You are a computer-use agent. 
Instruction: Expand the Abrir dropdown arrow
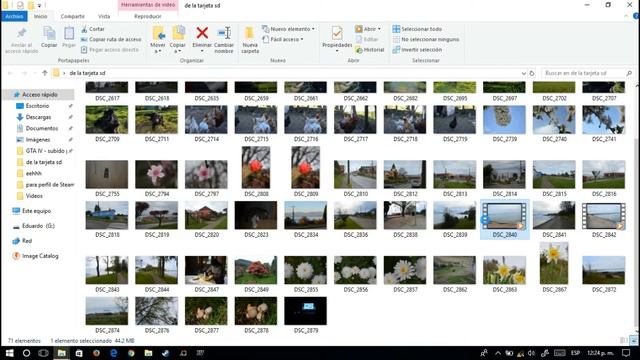click(379, 29)
